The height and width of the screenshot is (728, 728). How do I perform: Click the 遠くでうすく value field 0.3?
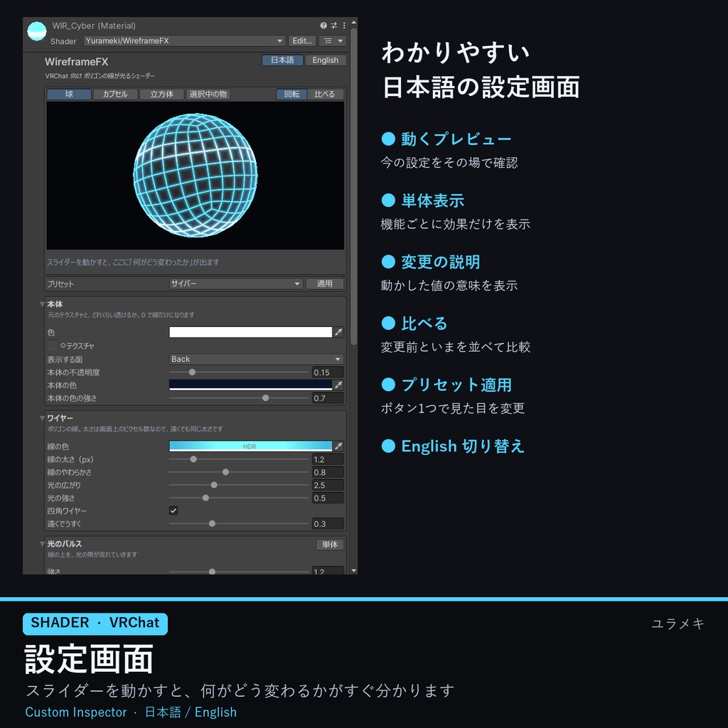328,524
